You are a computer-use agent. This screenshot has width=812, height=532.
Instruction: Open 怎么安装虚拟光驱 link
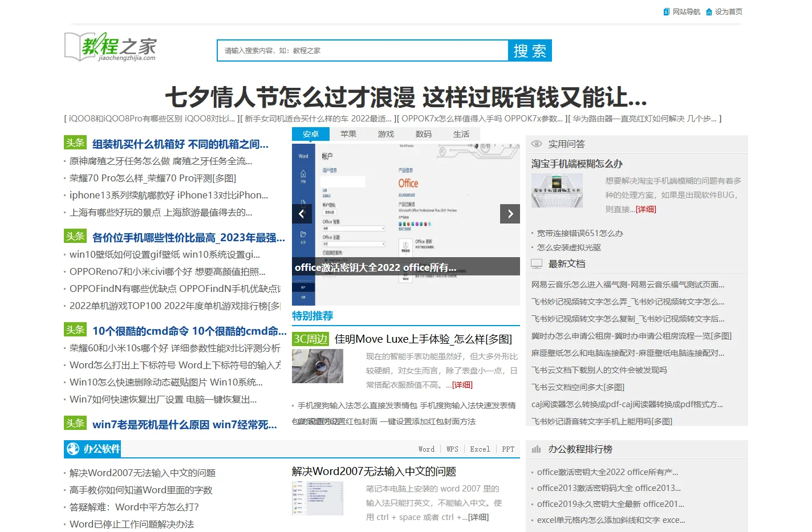click(x=569, y=247)
